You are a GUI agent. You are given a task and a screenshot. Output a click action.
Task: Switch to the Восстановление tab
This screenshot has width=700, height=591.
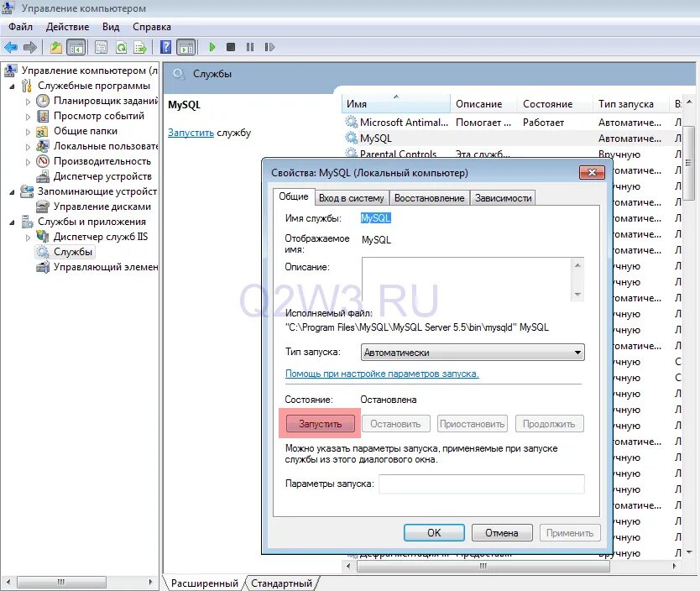(x=430, y=198)
